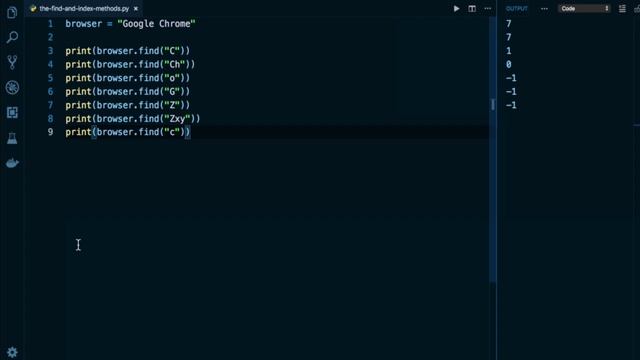Click the browser variable on line 1
The image size is (640, 360).
click(x=84, y=24)
